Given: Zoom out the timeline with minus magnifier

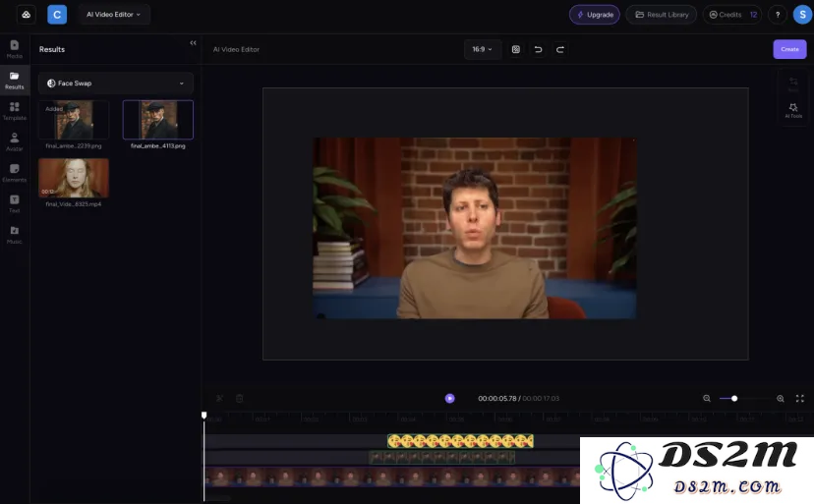Looking at the screenshot, I should click(x=707, y=398).
